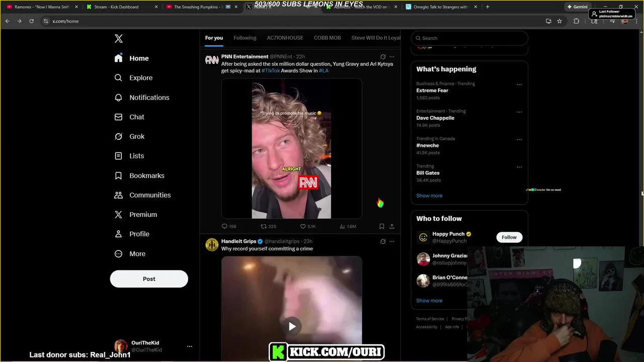Open Lists page
This screenshot has height=362, width=644.
coord(129,156)
